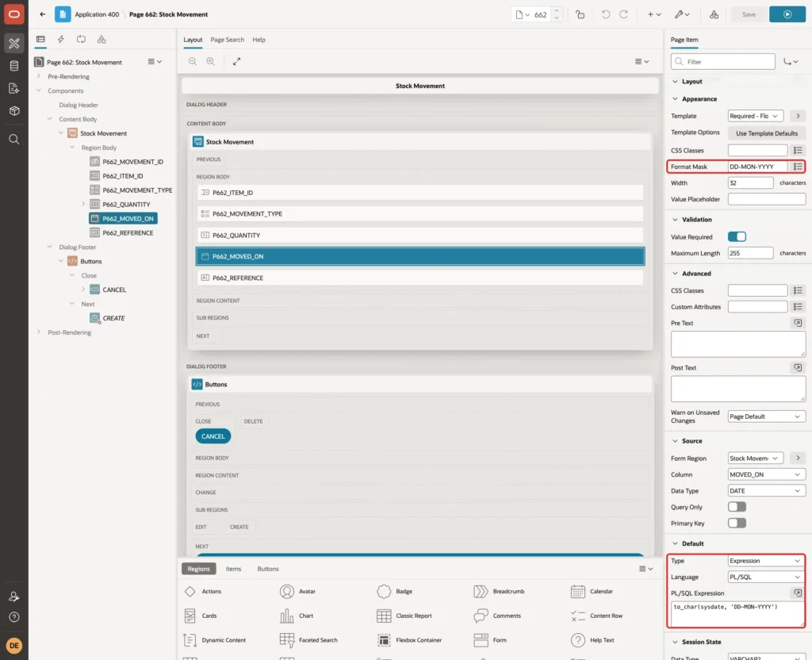Switch to Dynamic Actions lightning tab
Image resolution: width=812 pixels, height=660 pixels.
coord(60,40)
